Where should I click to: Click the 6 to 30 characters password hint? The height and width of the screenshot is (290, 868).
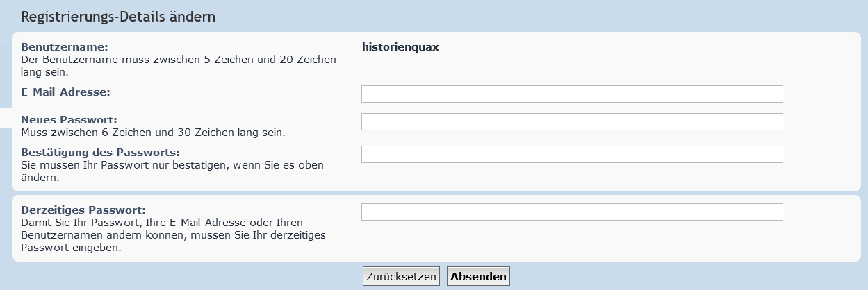pos(153,132)
